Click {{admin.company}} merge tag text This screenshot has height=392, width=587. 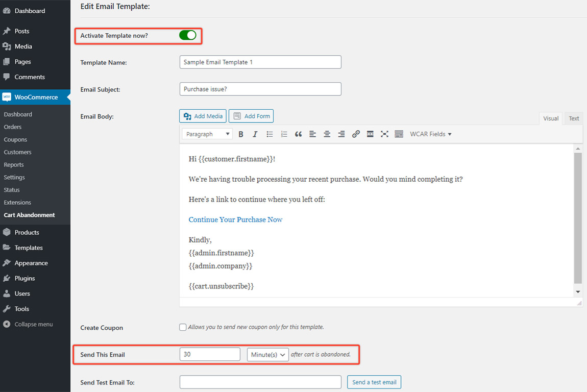click(x=221, y=266)
